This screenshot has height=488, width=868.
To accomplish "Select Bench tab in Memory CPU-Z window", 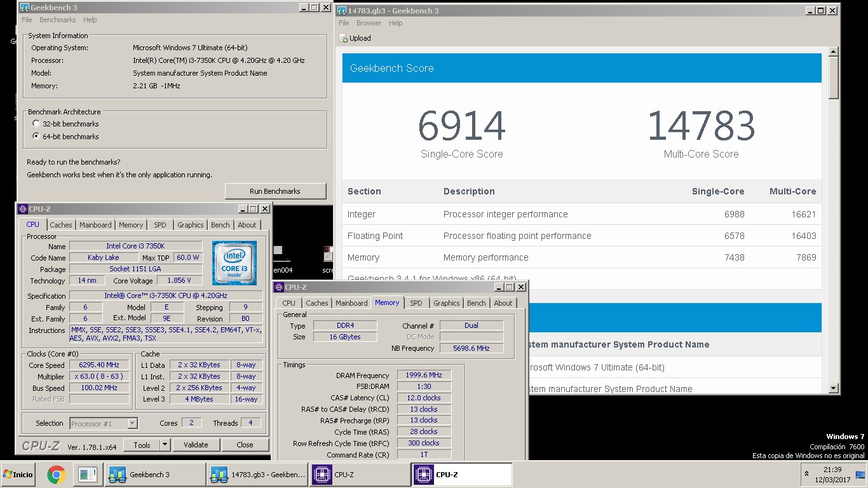I will click(477, 303).
